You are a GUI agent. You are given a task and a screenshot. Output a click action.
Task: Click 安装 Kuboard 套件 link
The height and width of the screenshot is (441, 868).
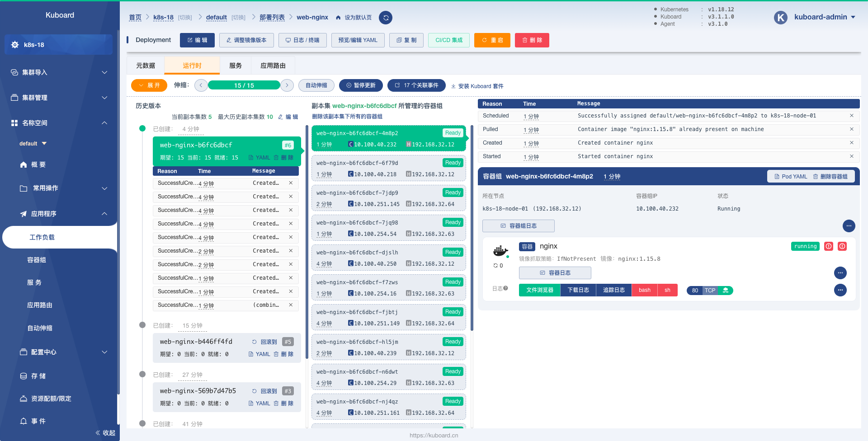(x=477, y=86)
